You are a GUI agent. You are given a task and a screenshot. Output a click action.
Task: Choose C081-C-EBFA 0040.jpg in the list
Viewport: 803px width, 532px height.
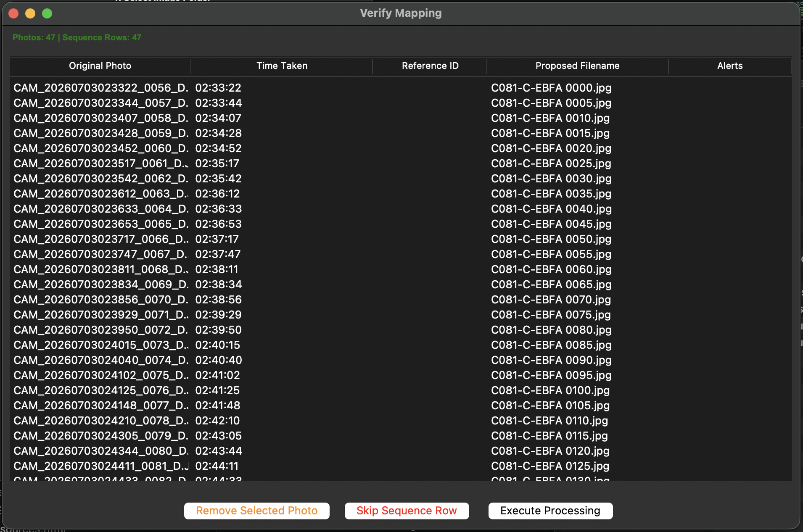click(x=551, y=209)
